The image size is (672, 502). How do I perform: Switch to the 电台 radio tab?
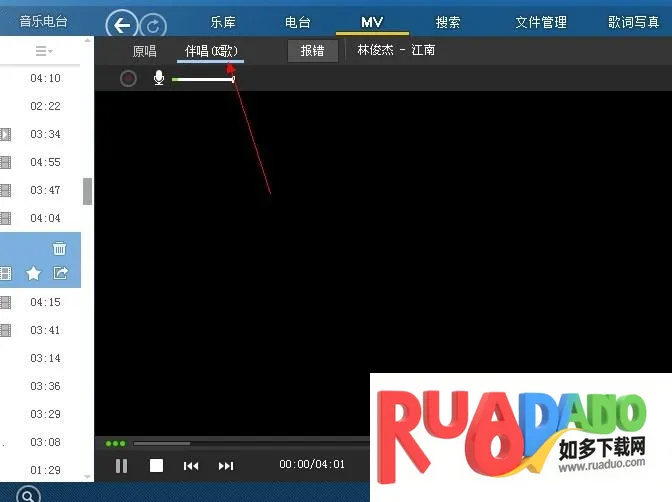pos(297,22)
